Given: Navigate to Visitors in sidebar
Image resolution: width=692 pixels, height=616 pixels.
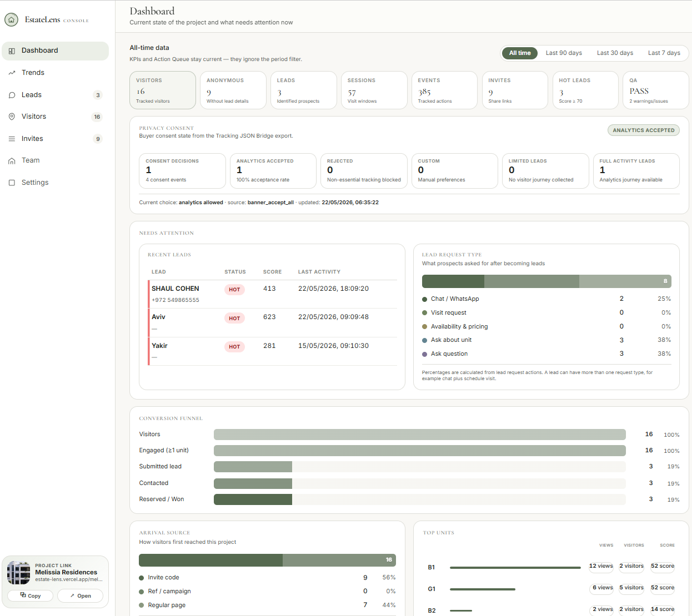Looking at the screenshot, I should click(56, 117).
